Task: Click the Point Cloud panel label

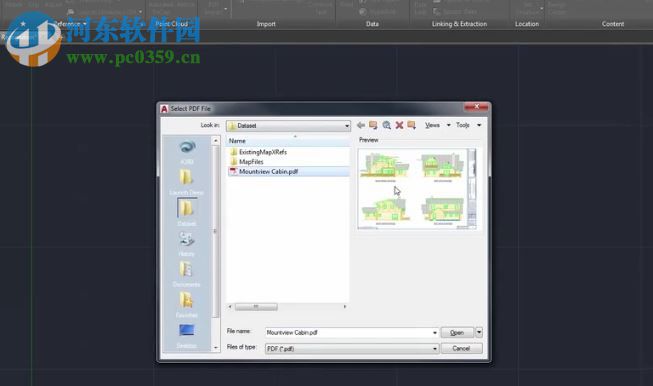Action: tap(172, 24)
